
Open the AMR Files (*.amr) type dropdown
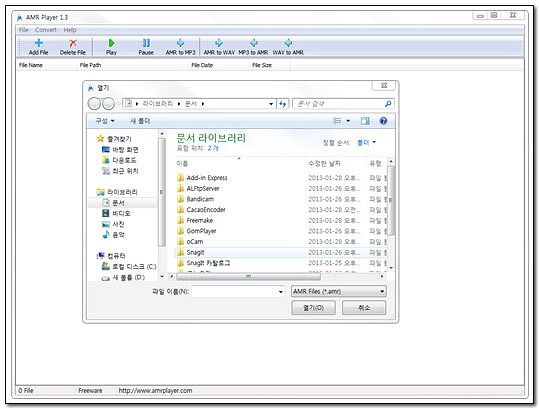click(339, 291)
